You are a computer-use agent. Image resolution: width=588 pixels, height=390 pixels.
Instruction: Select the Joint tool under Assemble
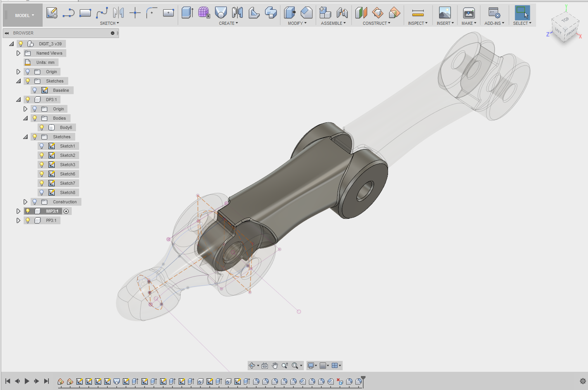point(342,13)
